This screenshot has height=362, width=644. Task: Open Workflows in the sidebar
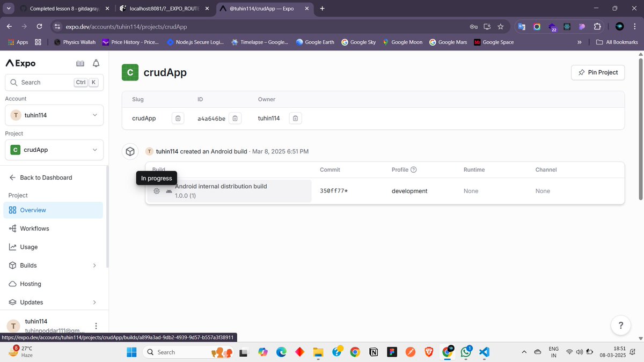[53, 228]
